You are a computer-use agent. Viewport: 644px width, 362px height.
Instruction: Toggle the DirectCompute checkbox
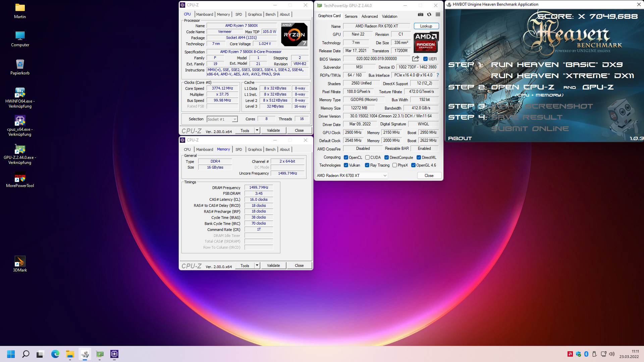(386, 158)
